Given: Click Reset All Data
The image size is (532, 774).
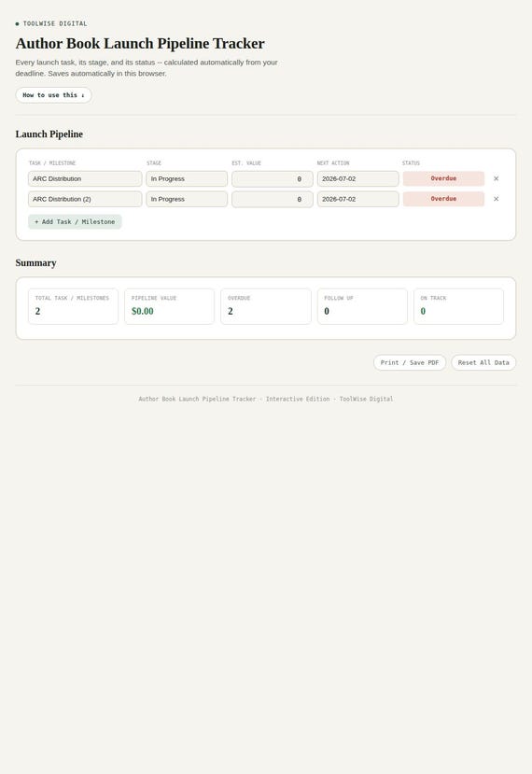Looking at the screenshot, I should [x=483, y=362].
